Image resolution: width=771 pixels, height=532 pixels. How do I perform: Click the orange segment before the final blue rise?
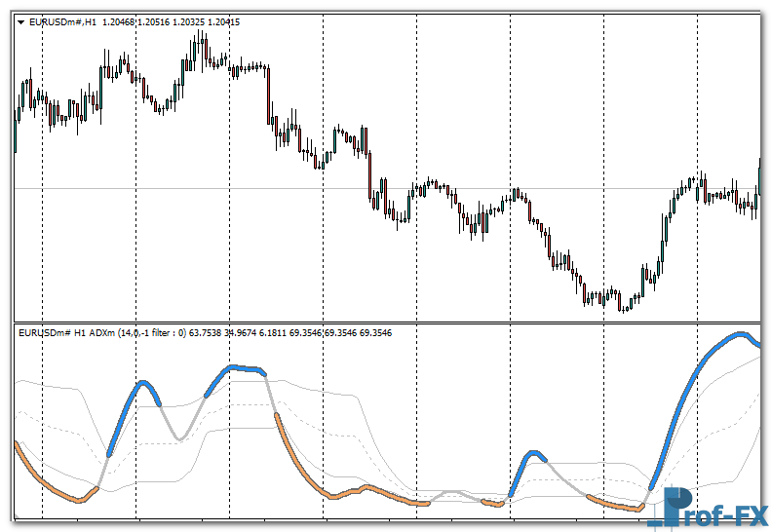click(614, 504)
